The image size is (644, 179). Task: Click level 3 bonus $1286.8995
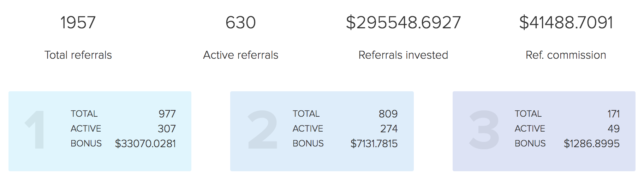(x=592, y=143)
